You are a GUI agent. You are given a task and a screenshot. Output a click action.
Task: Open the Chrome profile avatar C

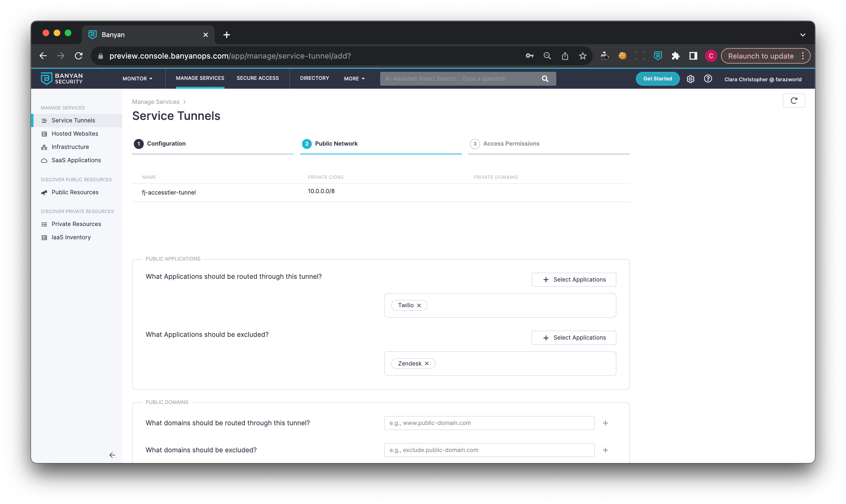(x=711, y=56)
